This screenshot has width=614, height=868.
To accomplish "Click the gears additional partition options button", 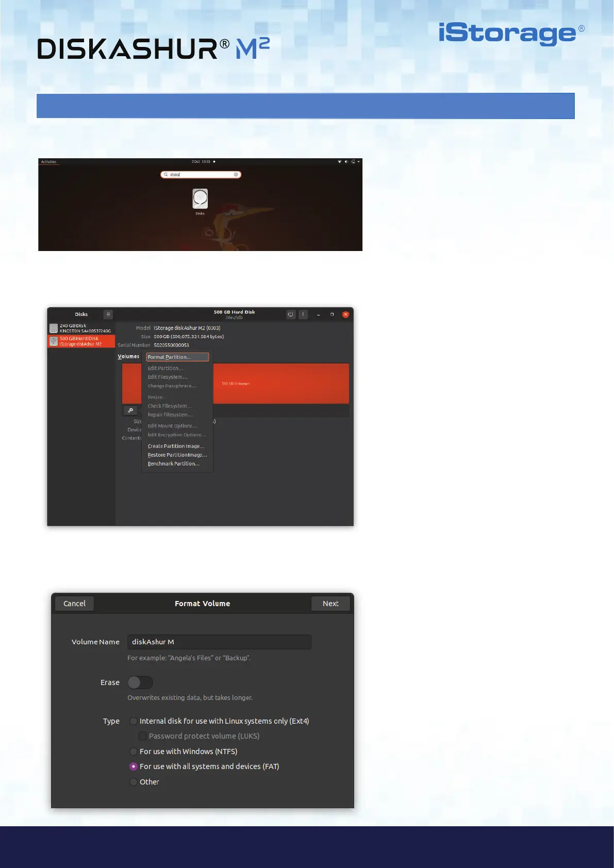I will coord(131,410).
